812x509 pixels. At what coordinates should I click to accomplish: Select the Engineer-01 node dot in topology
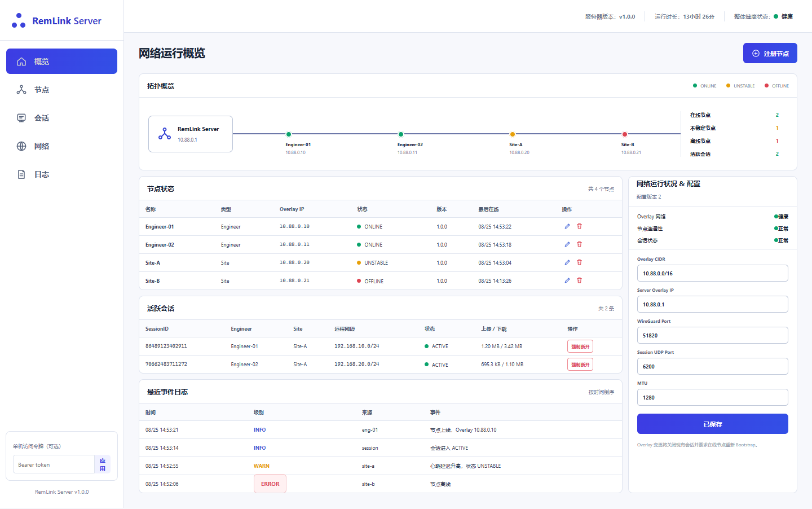pyautogui.click(x=289, y=134)
